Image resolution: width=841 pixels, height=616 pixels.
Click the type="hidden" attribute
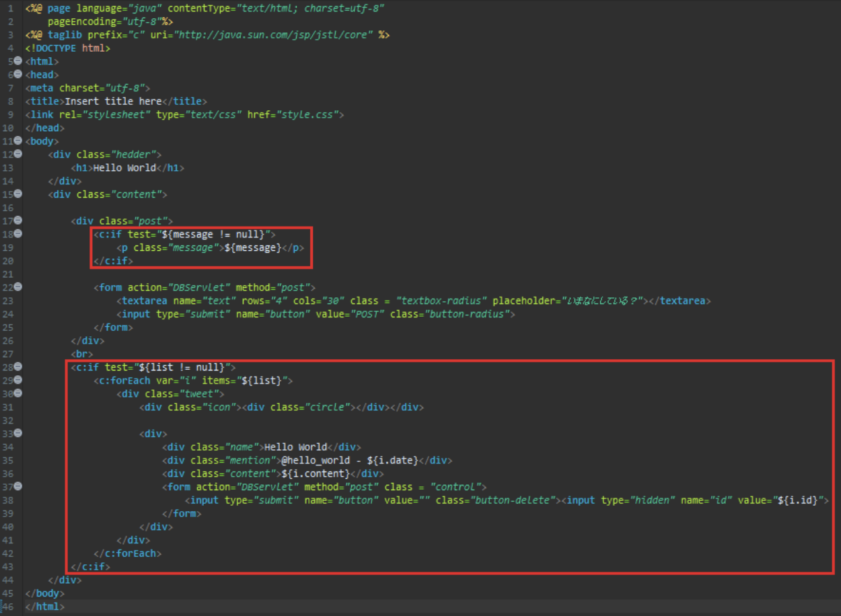(x=638, y=500)
